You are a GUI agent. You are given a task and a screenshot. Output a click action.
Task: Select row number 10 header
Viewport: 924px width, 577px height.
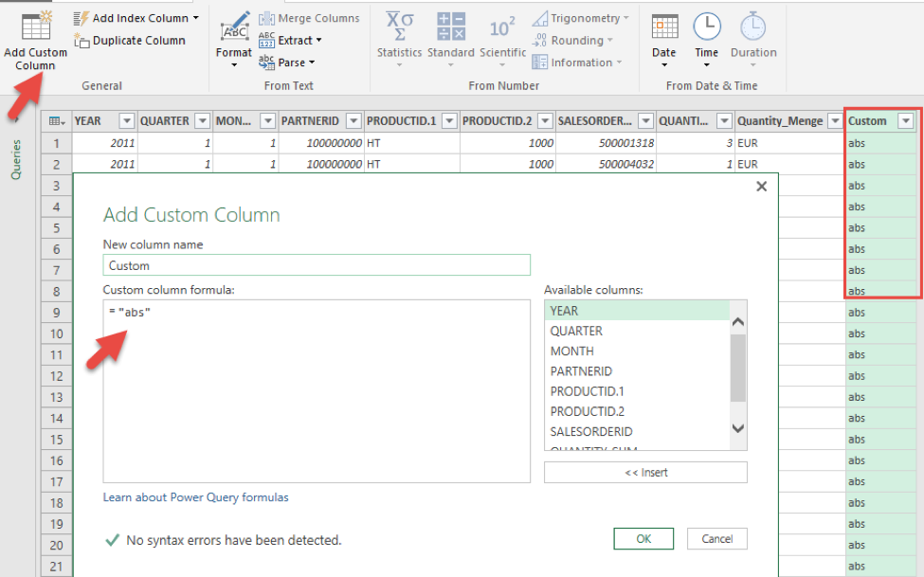coord(57,334)
